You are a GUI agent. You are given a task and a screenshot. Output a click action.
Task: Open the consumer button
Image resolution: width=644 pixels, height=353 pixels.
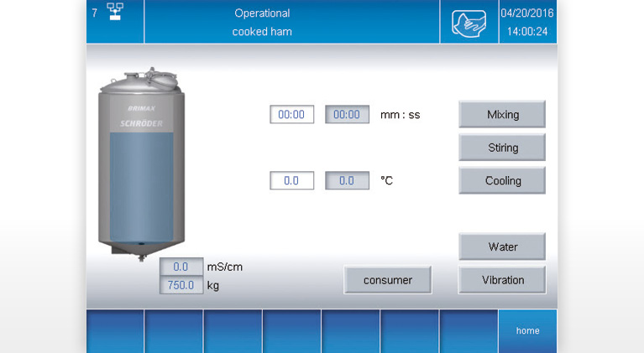point(387,280)
